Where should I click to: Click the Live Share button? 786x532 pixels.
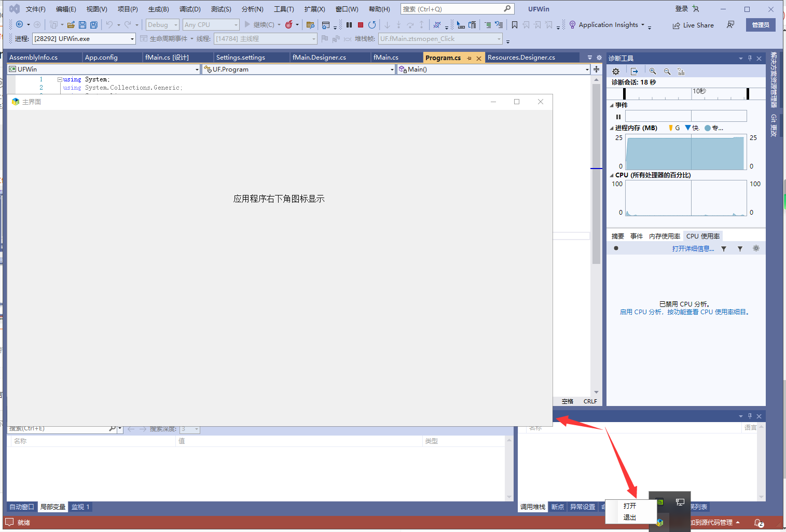coord(693,25)
